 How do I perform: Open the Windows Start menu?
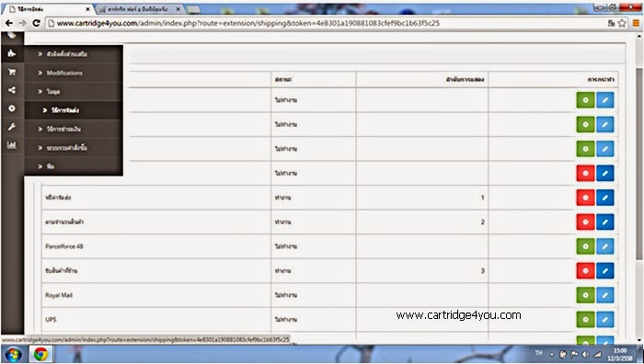pos(13,354)
